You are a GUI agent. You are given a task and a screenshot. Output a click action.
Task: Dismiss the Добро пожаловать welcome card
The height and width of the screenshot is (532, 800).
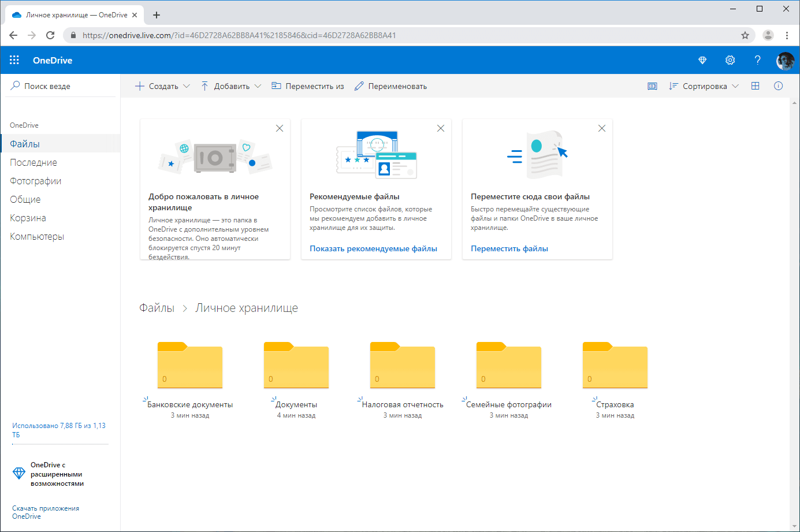pyautogui.click(x=280, y=128)
